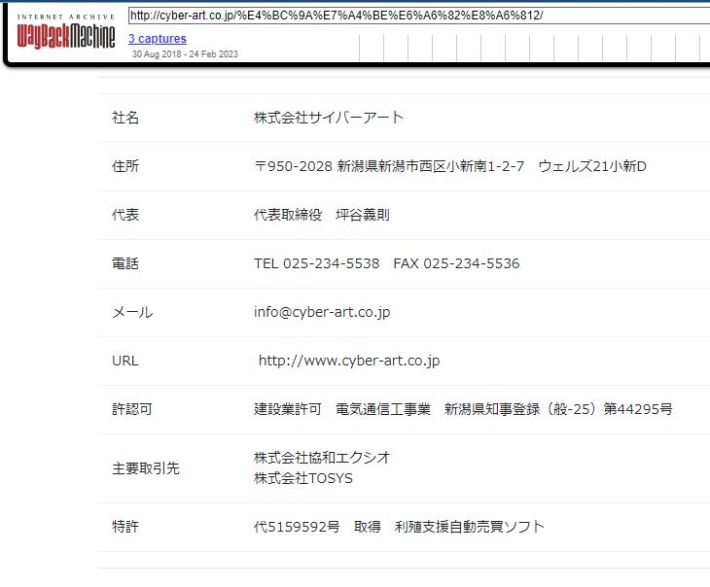Open the 3 captures link
The image size is (710, 587).
pos(157,39)
